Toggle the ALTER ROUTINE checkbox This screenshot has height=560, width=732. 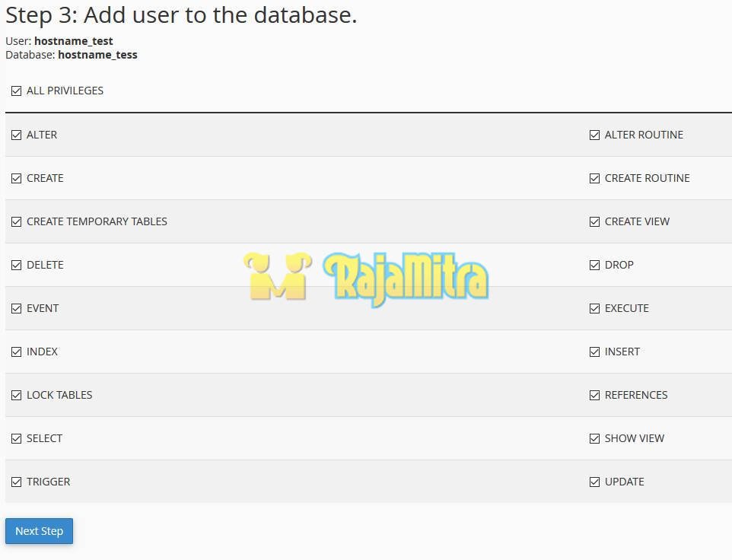(x=594, y=135)
